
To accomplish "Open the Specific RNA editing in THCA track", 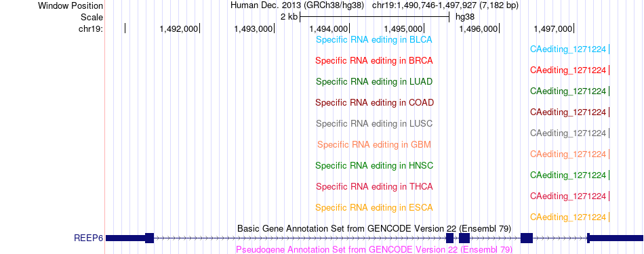I will pyautogui.click(x=374, y=187).
